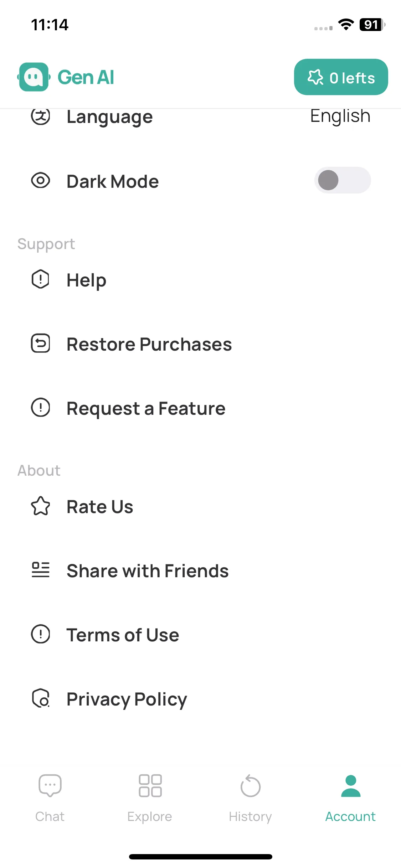This screenshot has height=868, width=401.
Task: Tap the Help hexagon alert icon
Action: point(41,279)
